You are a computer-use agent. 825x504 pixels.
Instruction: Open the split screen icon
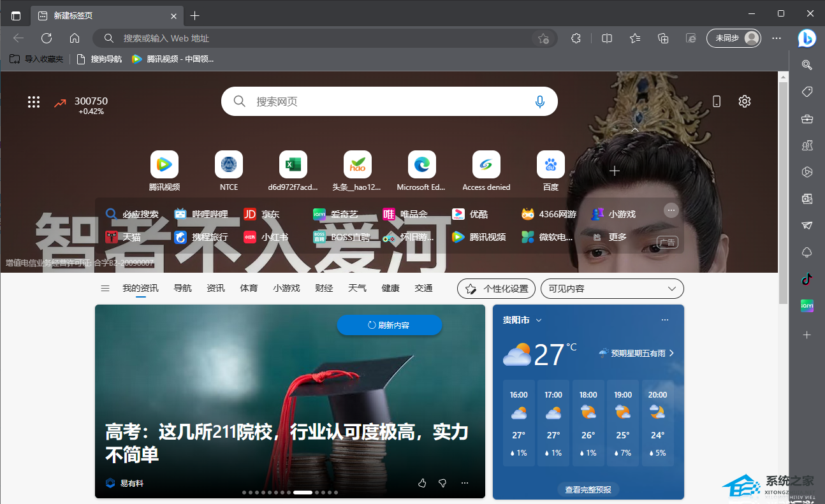[x=607, y=38]
